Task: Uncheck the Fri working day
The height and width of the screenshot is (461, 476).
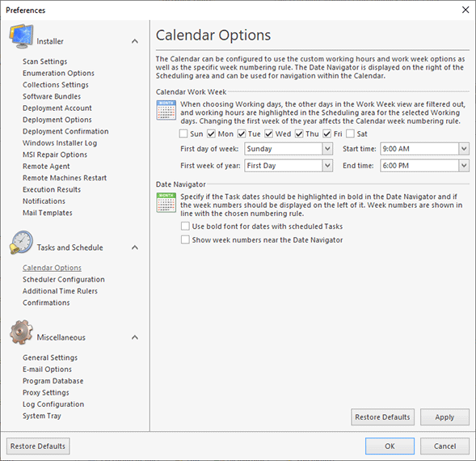Action: [x=327, y=133]
